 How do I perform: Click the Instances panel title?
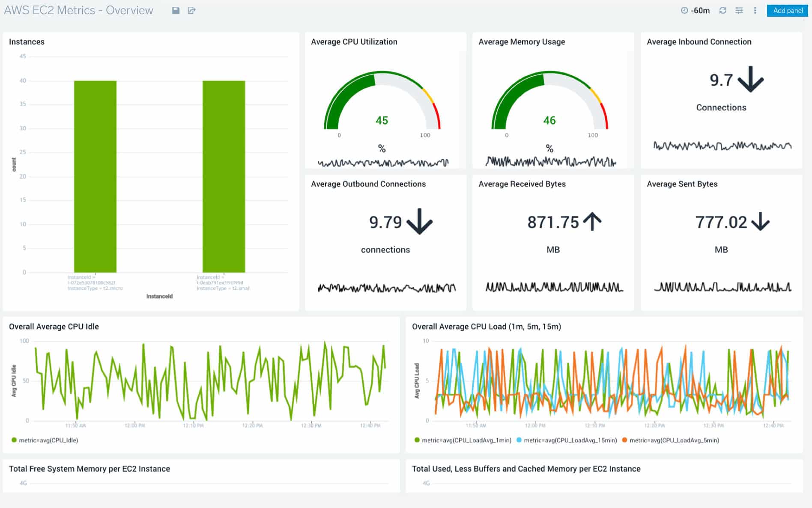click(27, 42)
